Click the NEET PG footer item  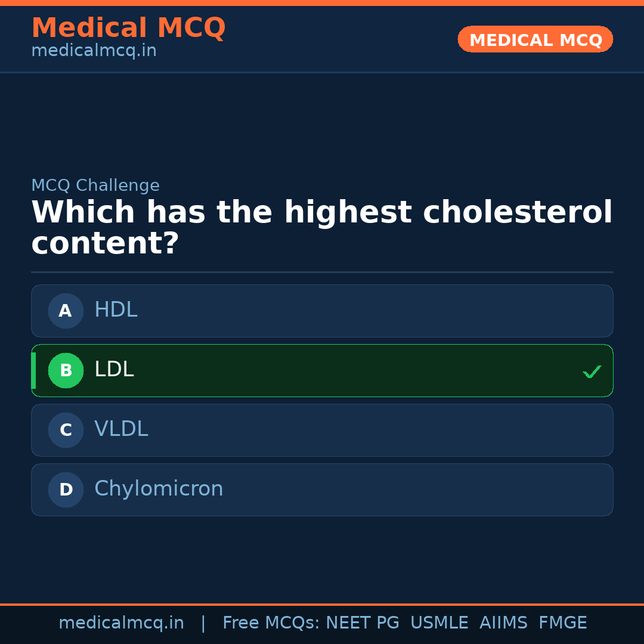362,622
